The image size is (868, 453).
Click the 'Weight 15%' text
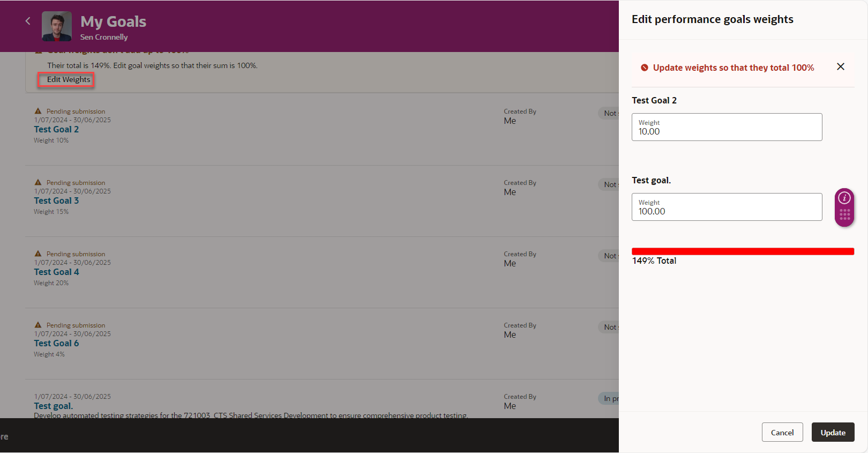coord(51,212)
